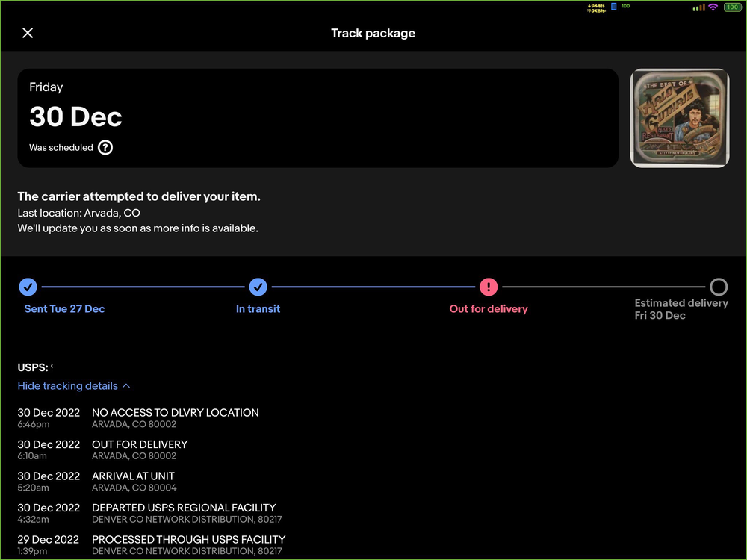Tap the cellular signal bars icon
747x560 pixels.
698,7
